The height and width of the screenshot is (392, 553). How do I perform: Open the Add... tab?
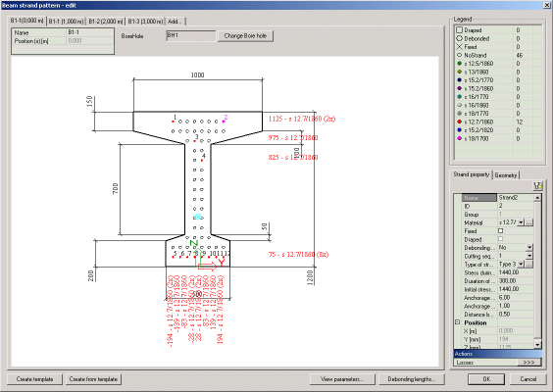tap(175, 22)
